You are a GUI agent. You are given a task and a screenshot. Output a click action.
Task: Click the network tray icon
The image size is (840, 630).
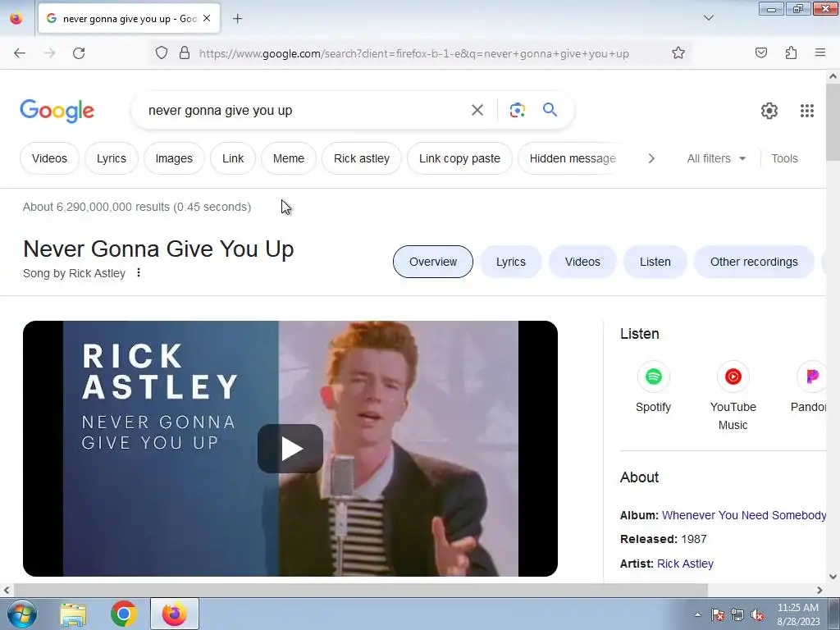737,614
